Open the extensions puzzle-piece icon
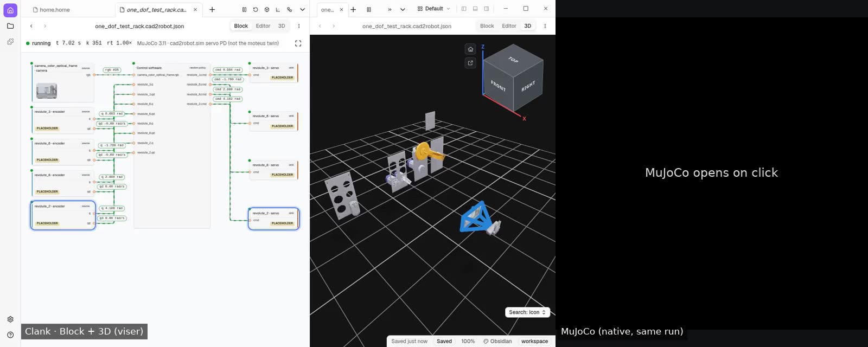The image size is (868, 347). click(10, 41)
